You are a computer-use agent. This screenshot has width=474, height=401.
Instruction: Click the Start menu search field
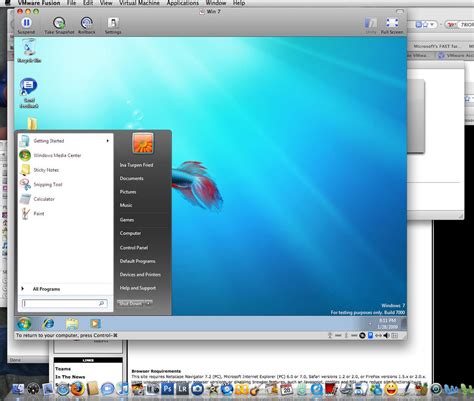[x=65, y=303]
